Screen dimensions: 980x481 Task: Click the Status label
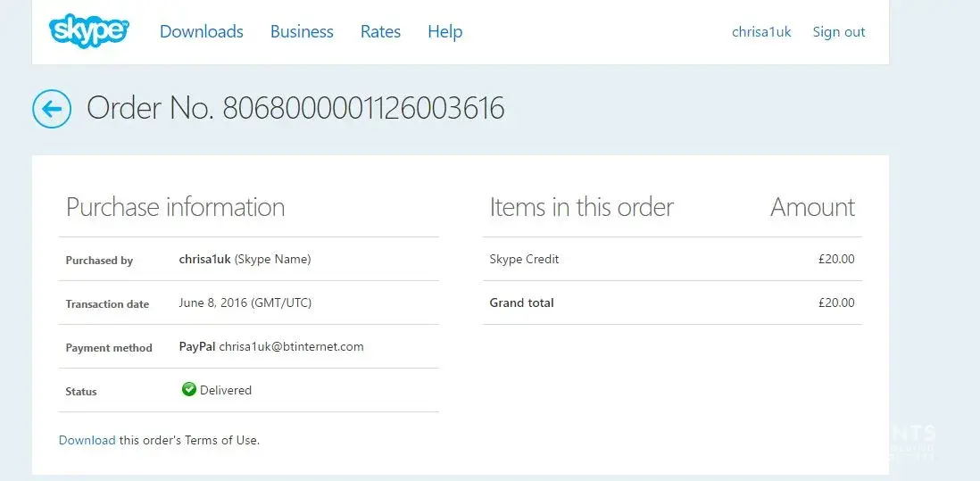point(81,392)
